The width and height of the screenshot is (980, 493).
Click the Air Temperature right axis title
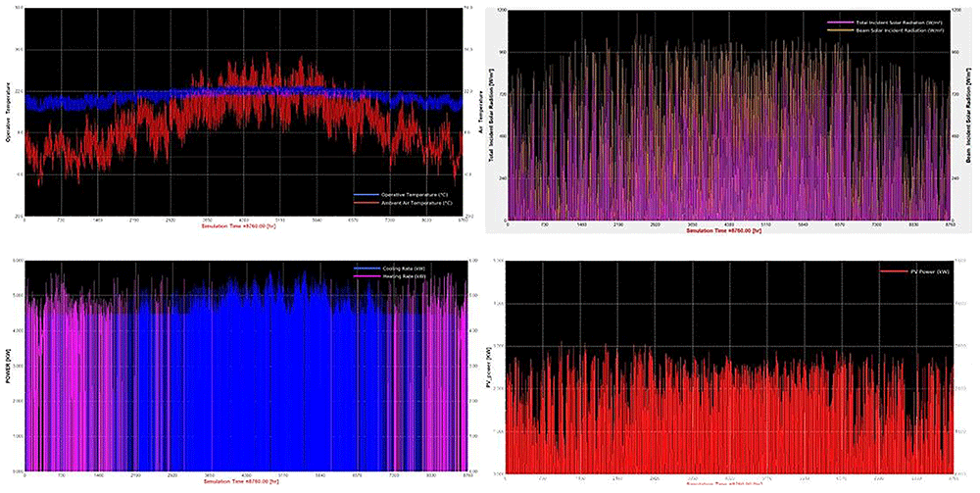tap(480, 115)
